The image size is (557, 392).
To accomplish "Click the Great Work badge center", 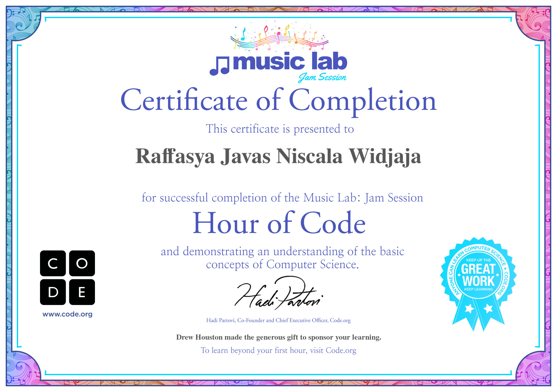I will click(x=478, y=275).
